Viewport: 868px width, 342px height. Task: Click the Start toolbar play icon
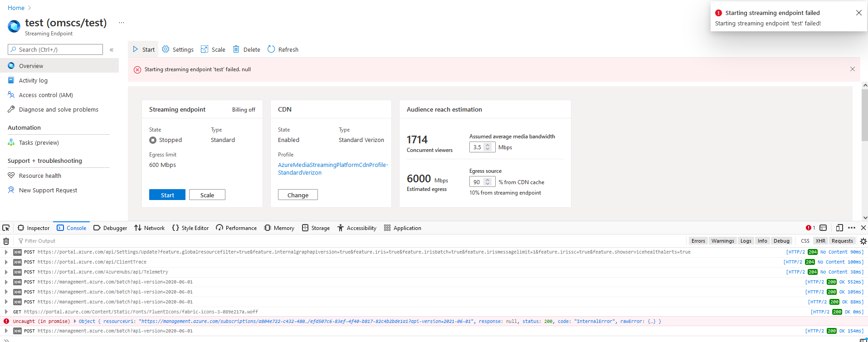pyautogui.click(x=135, y=49)
